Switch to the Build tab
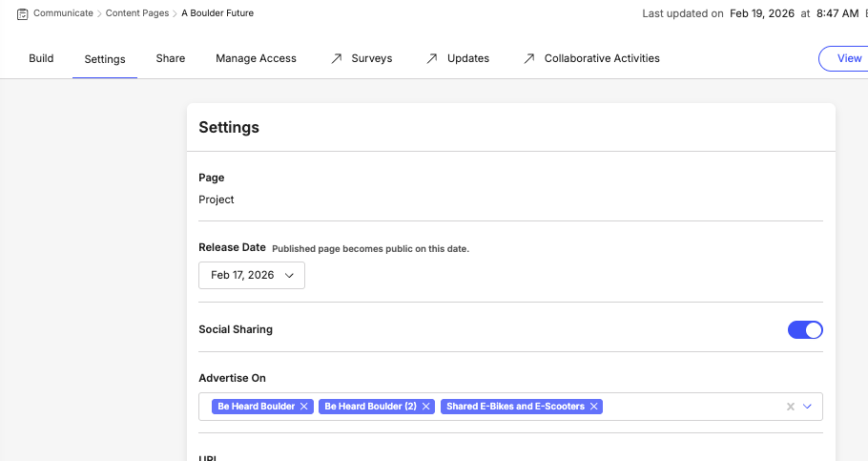The height and width of the screenshot is (461, 868). (41, 58)
